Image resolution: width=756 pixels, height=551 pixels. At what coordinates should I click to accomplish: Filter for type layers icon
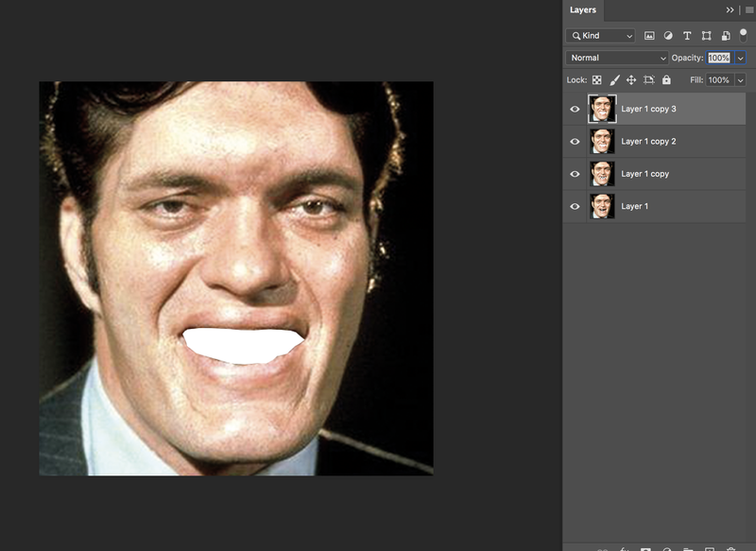point(687,36)
